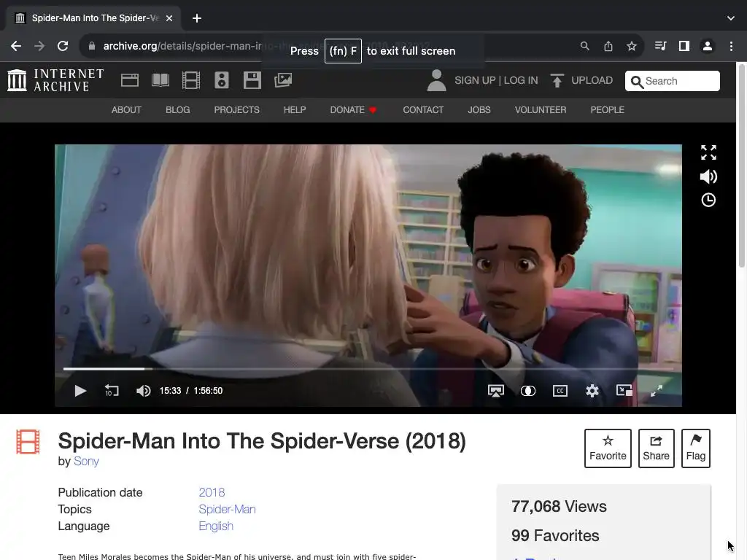Toggle closed captions CC button
Screen dimensions: 747x560
tap(560, 391)
